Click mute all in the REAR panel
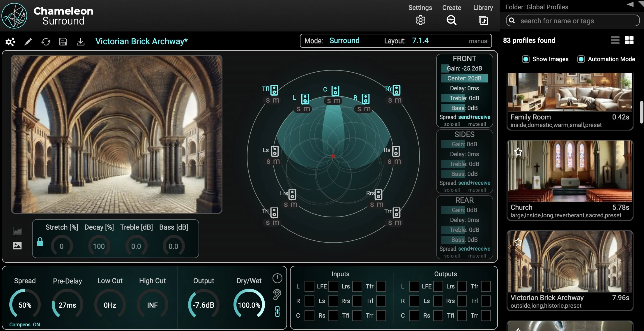 coord(477,256)
